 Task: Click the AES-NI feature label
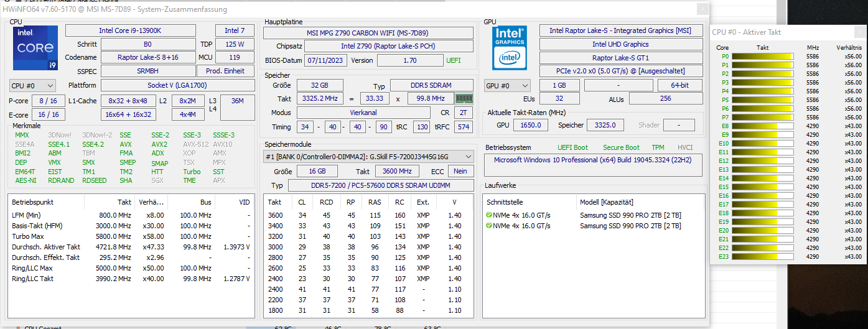pos(26,180)
